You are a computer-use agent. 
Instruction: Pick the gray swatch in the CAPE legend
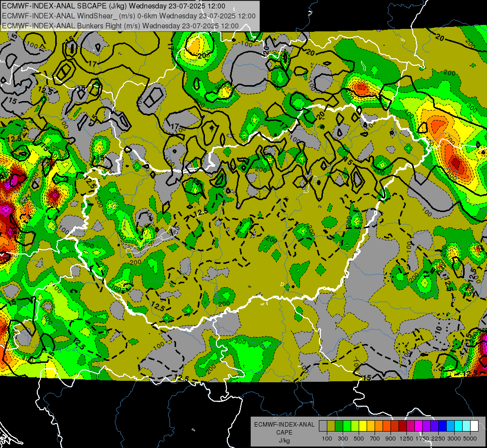pos(323,426)
